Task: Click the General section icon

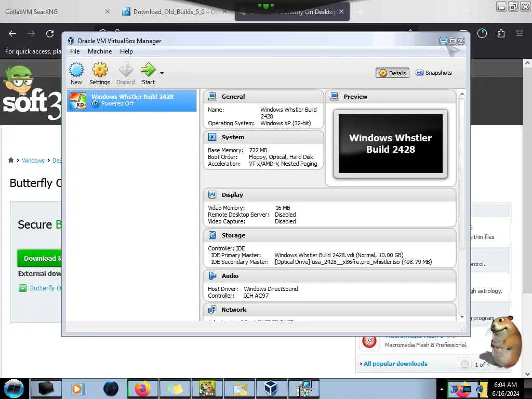Action: click(212, 96)
